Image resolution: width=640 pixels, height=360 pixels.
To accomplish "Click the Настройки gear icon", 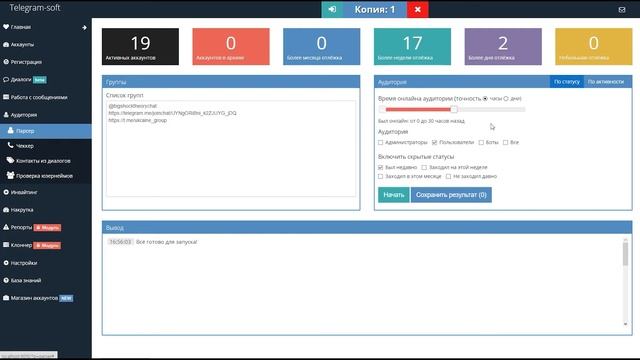I will [x=6, y=263].
